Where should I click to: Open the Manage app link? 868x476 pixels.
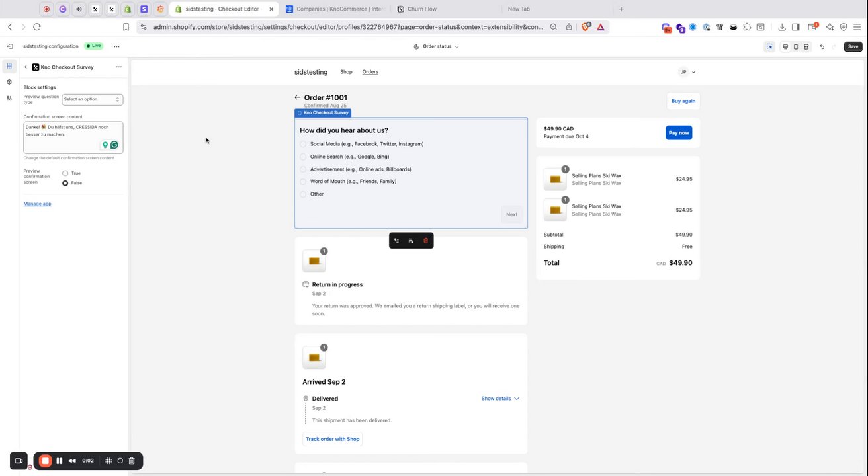coord(37,204)
